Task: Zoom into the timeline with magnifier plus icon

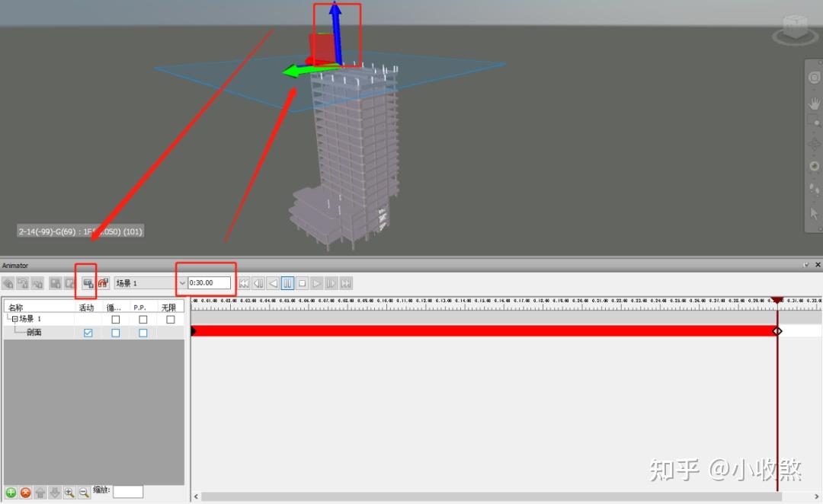Action: (69, 492)
